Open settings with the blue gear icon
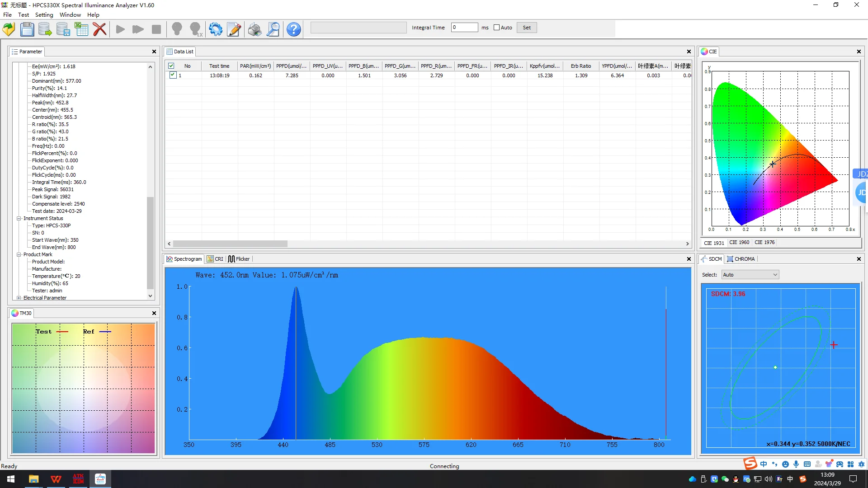 point(216,29)
